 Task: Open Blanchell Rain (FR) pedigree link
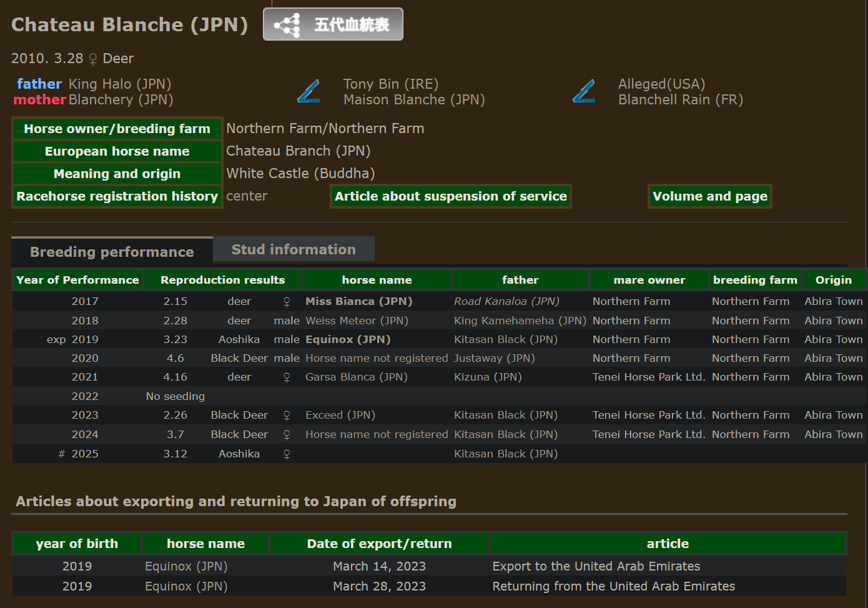click(681, 99)
